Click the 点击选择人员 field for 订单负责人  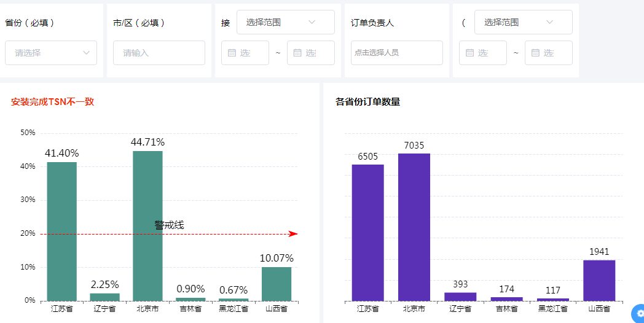397,53
